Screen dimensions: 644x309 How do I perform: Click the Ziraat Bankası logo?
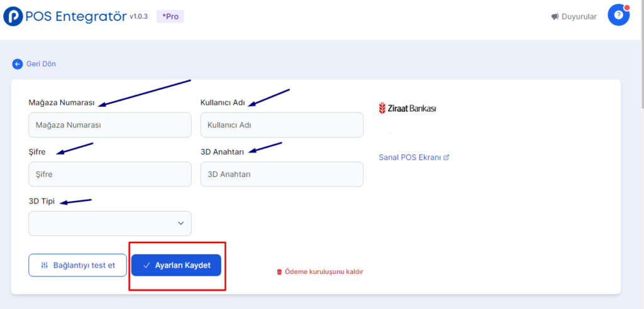[408, 108]
